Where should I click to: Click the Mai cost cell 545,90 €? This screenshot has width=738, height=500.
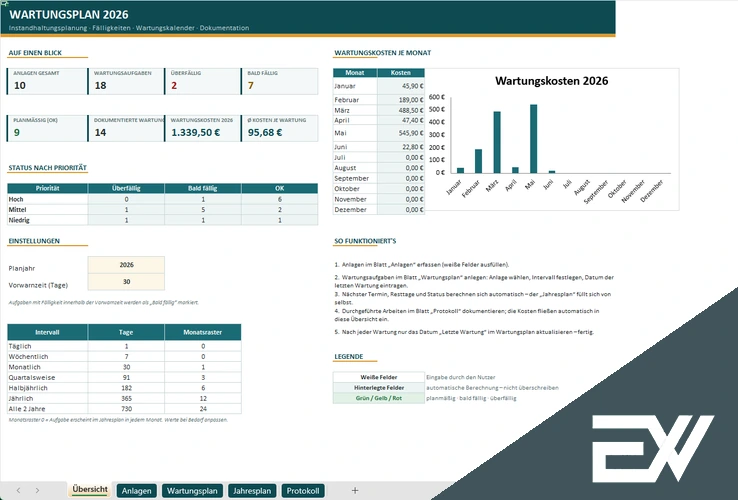point(401,133)
